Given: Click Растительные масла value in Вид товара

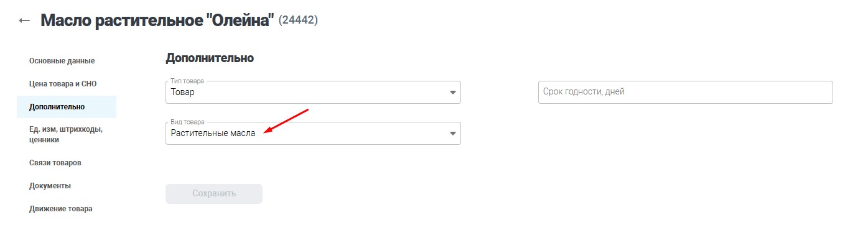Looking at the screenshot, I should click(213, 133).
